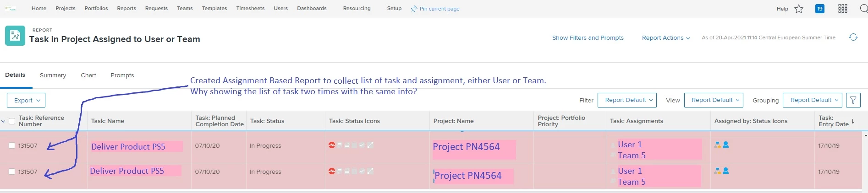This screenshot has height=193, width=868.
Task: Check the second row 131507 checkbox
Action: point(12,172)
